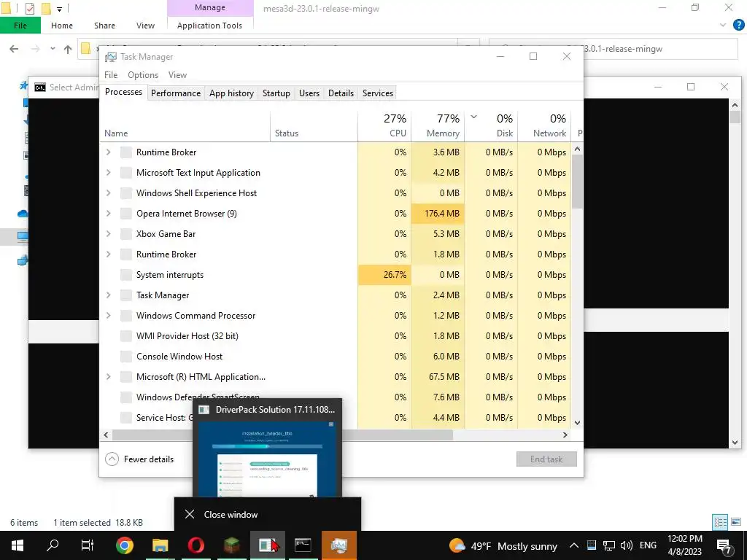Expand the Explorer ribbon chevron
This screenshot has height=560, width=747.
[x=723, y=26]
